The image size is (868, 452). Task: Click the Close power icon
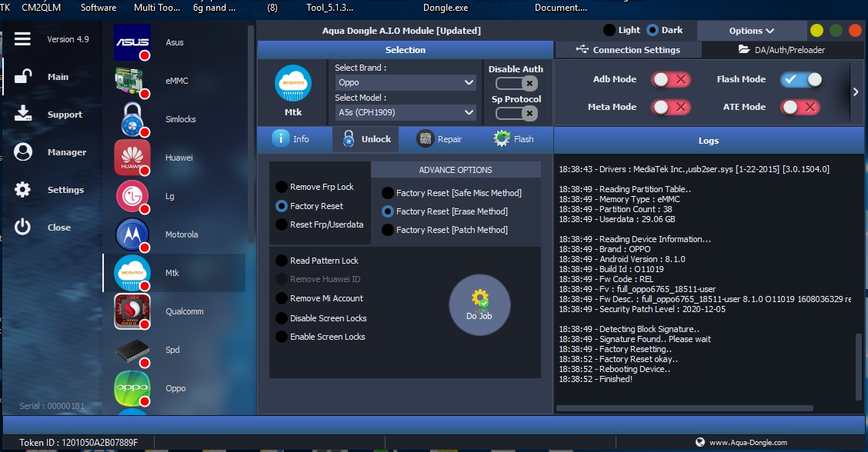pos(22,227)
